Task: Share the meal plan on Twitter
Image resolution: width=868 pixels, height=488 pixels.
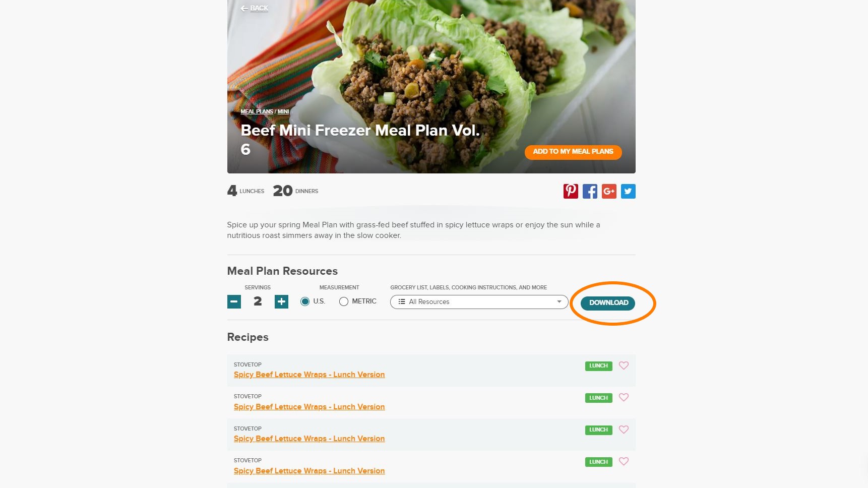Action: click(628, 191)
